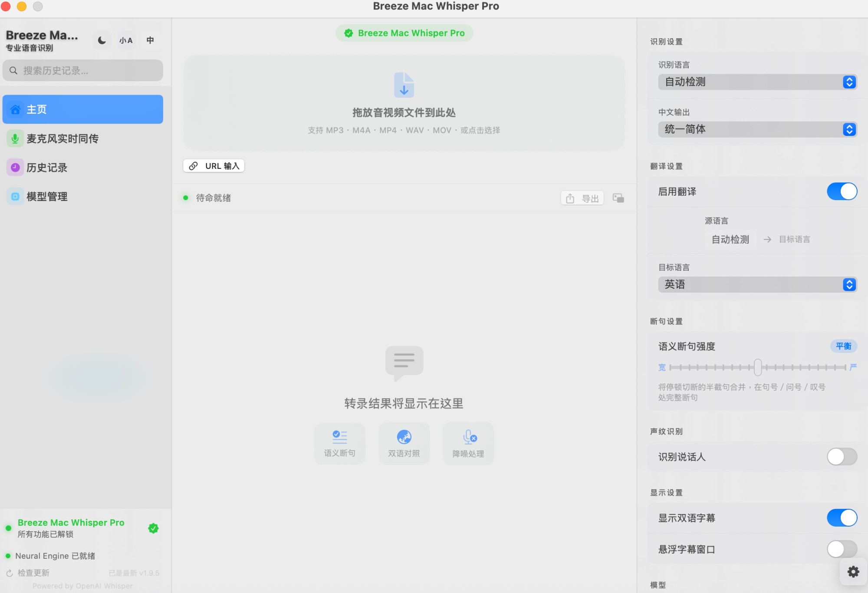The width and height of the screenshot is (868, 593).
Task: Open settings with the gear icon
Action: (853, 571)
